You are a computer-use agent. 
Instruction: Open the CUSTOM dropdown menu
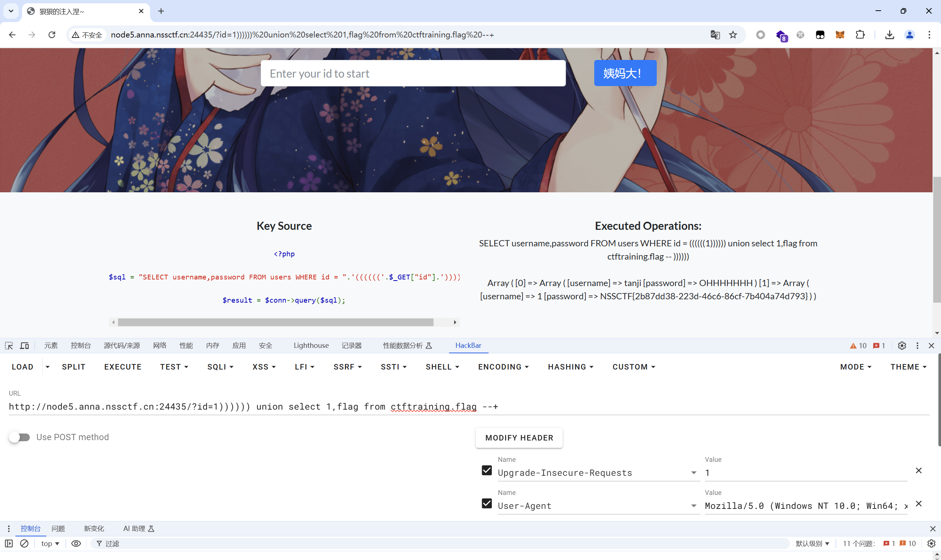[634, 367]
